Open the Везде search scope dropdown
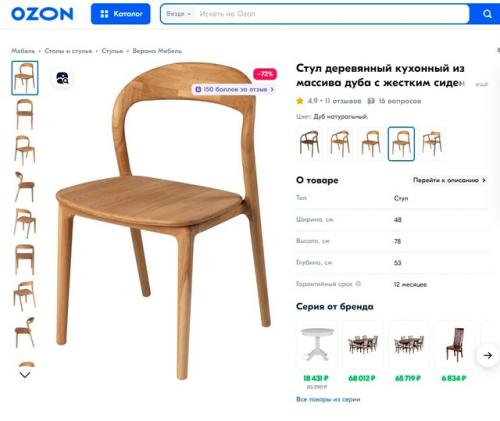Image resolution: width=500 pixels, height=421 pixels. point(179,14)
